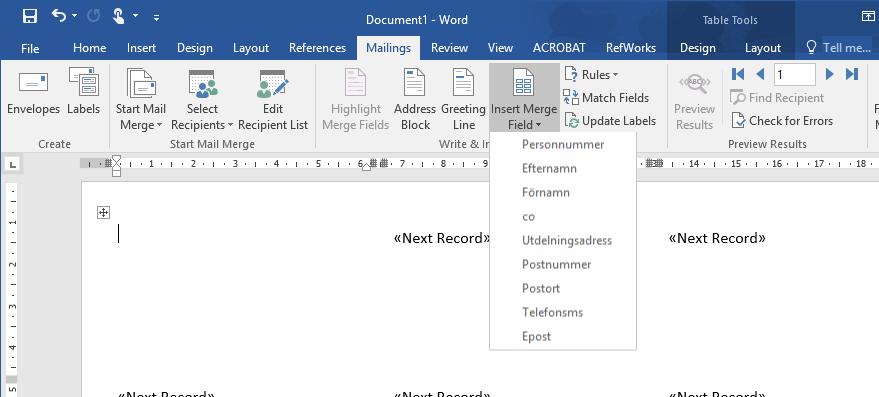879x397 pixels.
Task: Switch to the References tab
Action: [317, 48]
